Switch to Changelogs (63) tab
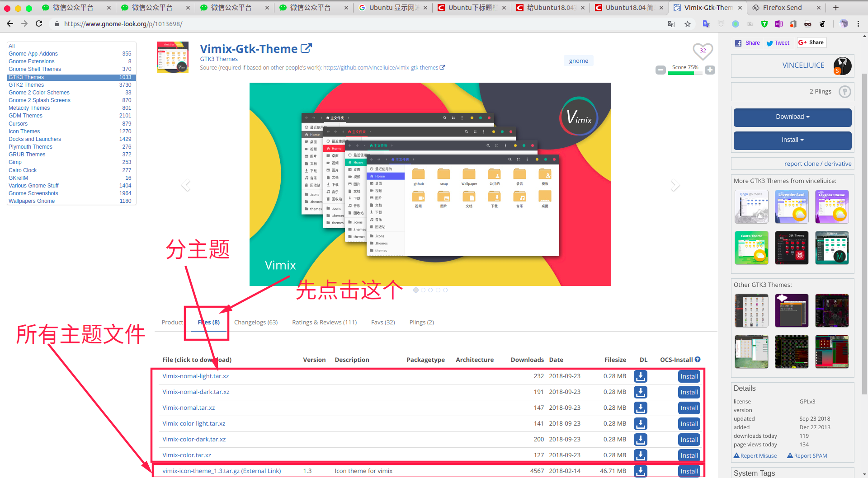 (x=256, y=323)
